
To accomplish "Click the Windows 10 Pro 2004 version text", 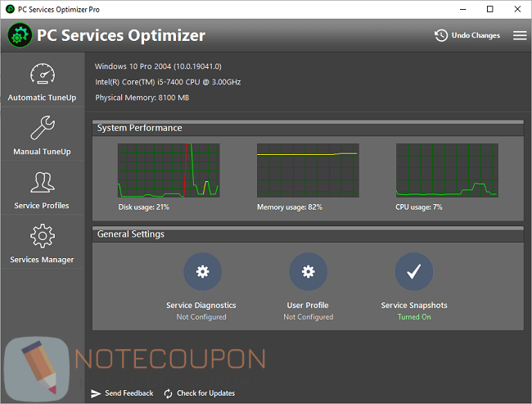I will click(x=158, y=66).
